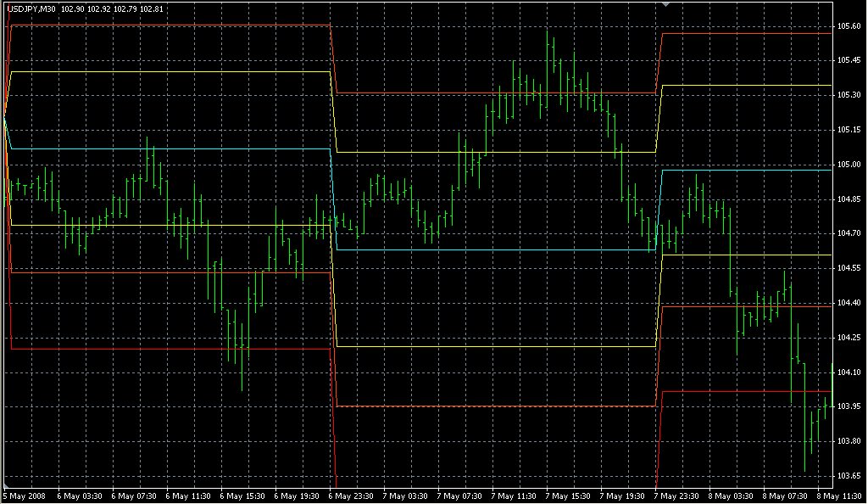Click the 6 May 23:30 time label

(x=351, y=496)
